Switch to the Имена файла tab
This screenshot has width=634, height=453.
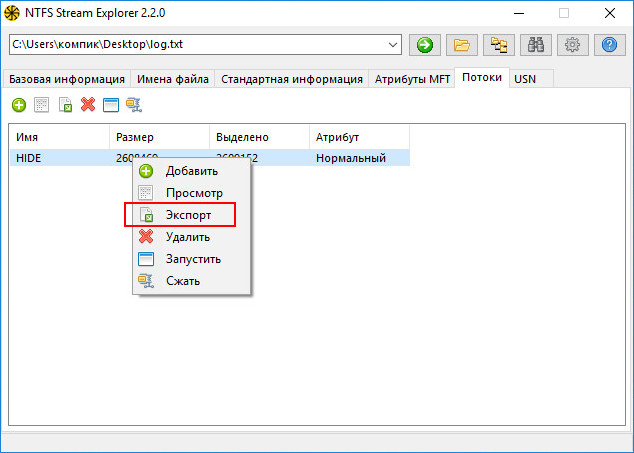coord(173,79)
